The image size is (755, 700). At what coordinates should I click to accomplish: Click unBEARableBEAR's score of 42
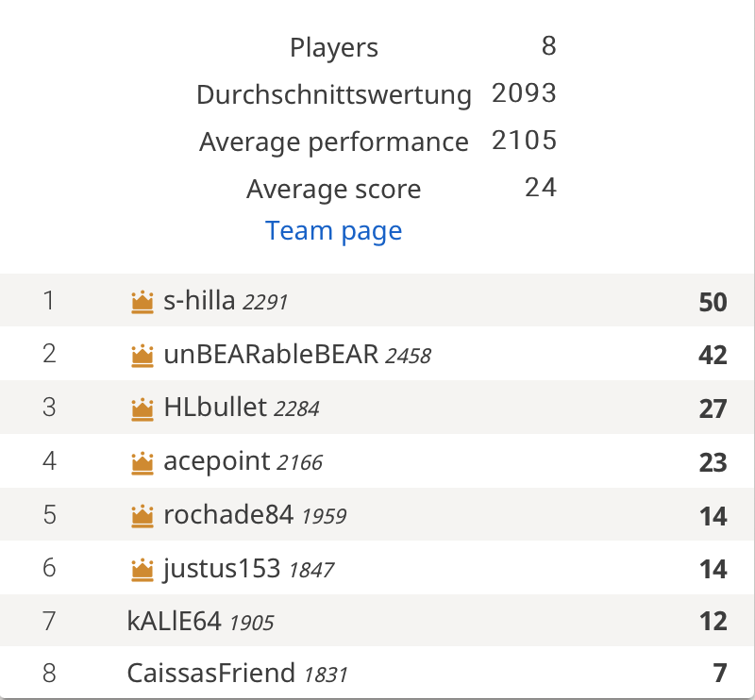click(x=713, y=356)
